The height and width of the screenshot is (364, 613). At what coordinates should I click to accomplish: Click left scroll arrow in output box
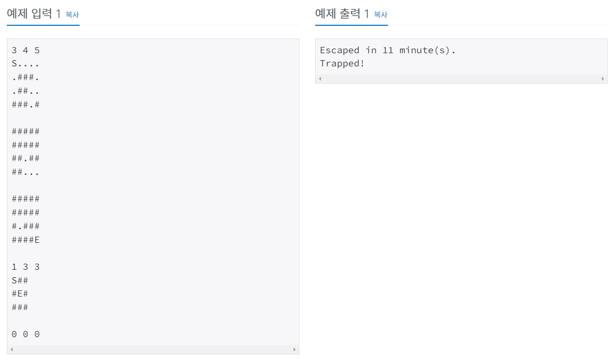coord(320,79)
